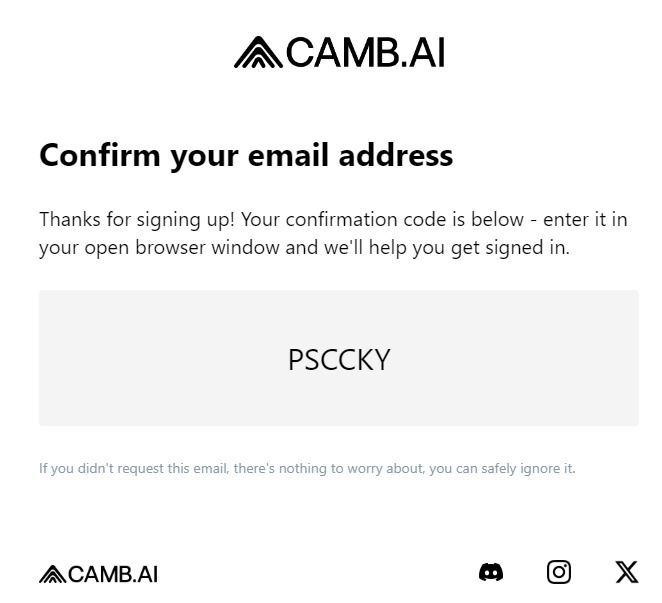
Task: Open the X (Twitter) icon link
Action: 627,572
